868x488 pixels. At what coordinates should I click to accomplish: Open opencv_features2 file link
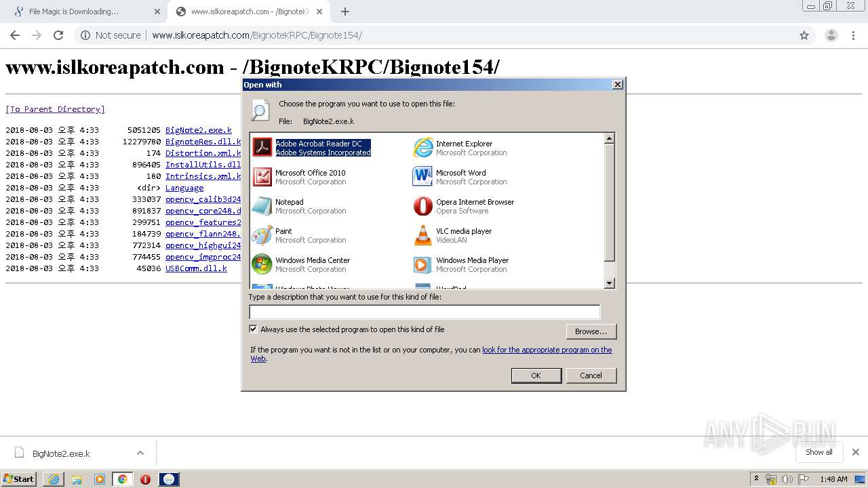point(203,222)
